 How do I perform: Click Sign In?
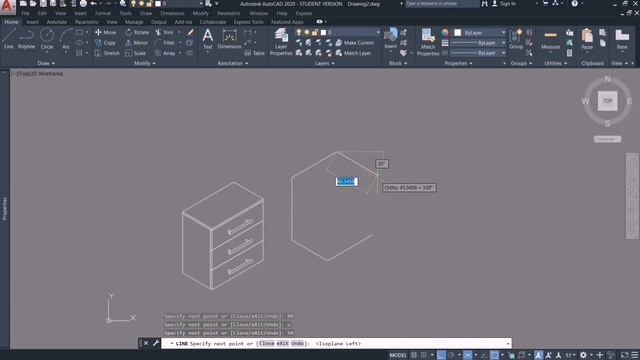[504, 4]
